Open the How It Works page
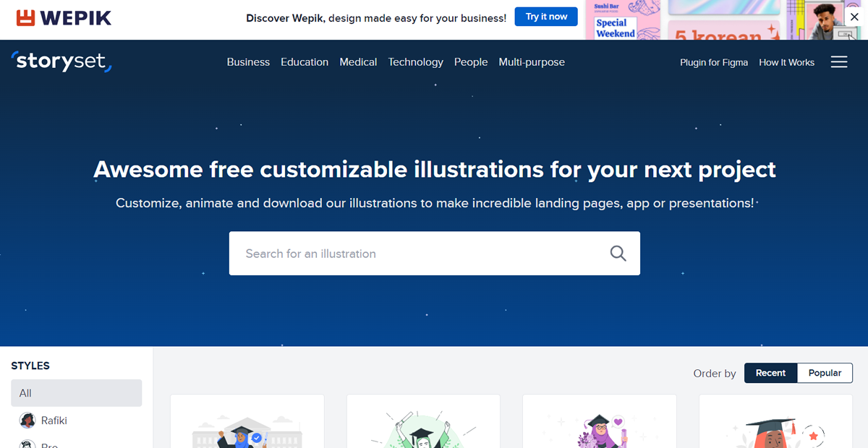Image resolution: width=868 pixels, height=448 pixels. [786, 62]
